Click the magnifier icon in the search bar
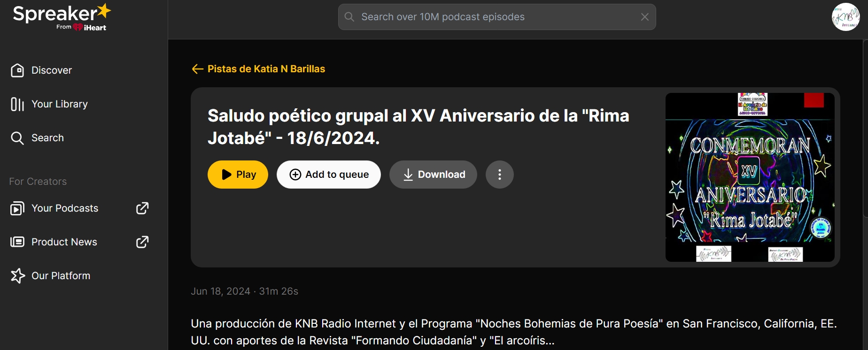Screen dimensions: 868x350 pos(349,17)
